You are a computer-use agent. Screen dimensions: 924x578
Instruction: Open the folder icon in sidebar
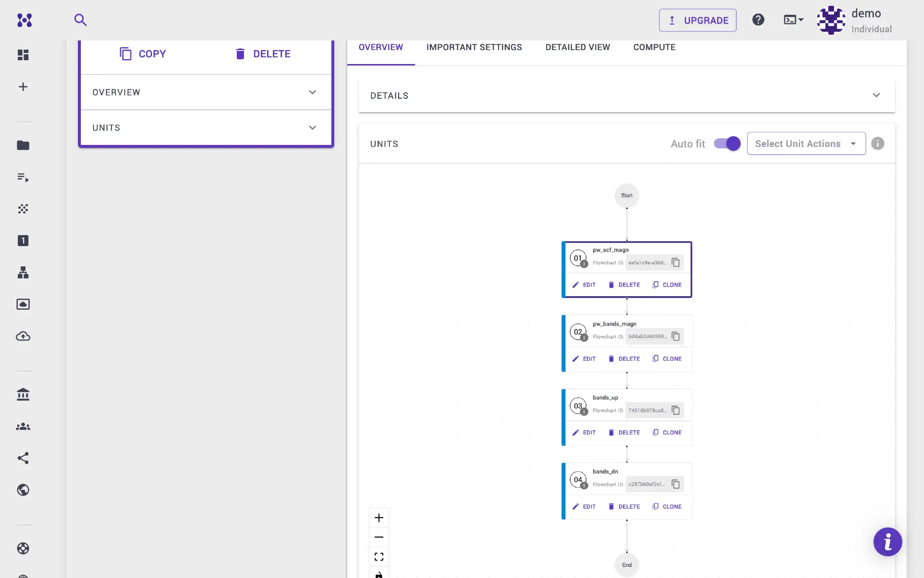(23, 145)
